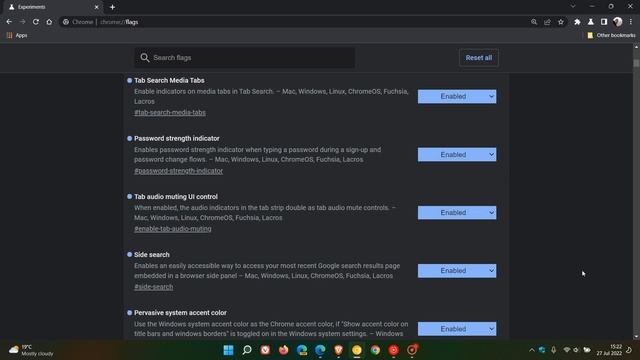
Task: Follow the #password-strength-indicator link
Action: pyautogui.click(x=178, y=171)
